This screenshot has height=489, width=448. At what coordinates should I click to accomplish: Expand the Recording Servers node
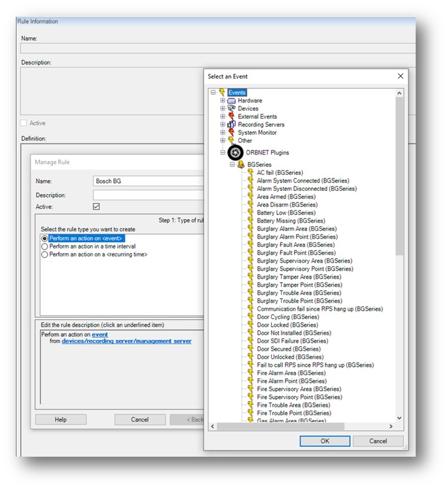[222, 124]
